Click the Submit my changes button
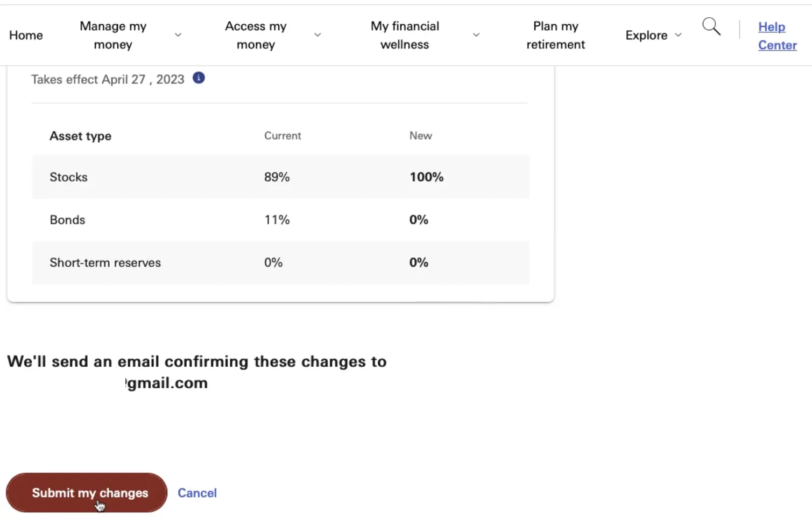 point(87,493)
